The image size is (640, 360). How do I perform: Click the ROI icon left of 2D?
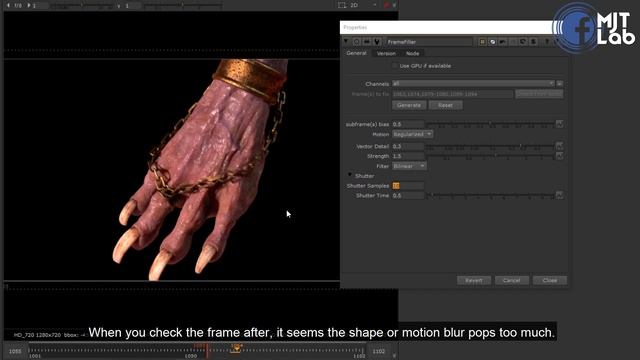click(x=342, y=5)
